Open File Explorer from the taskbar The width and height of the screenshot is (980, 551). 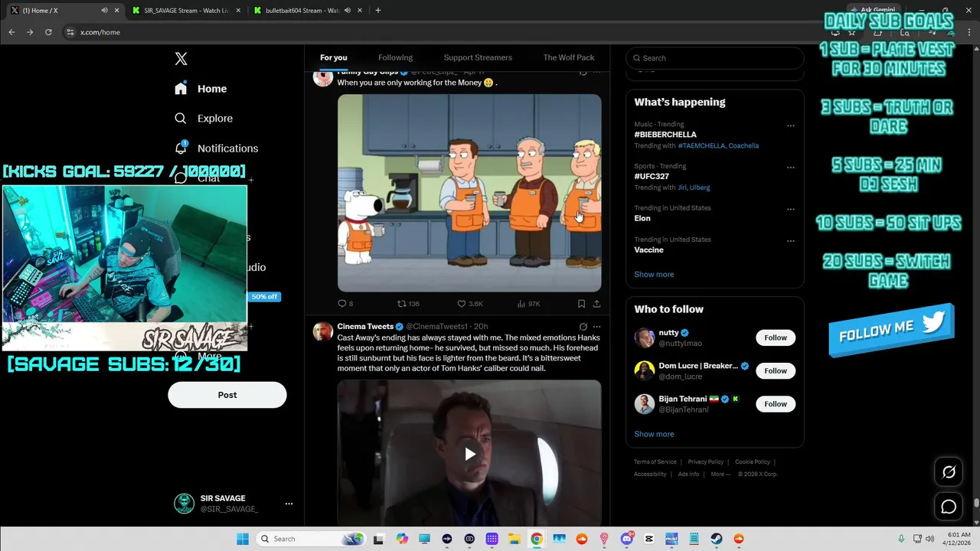point(514,539)
